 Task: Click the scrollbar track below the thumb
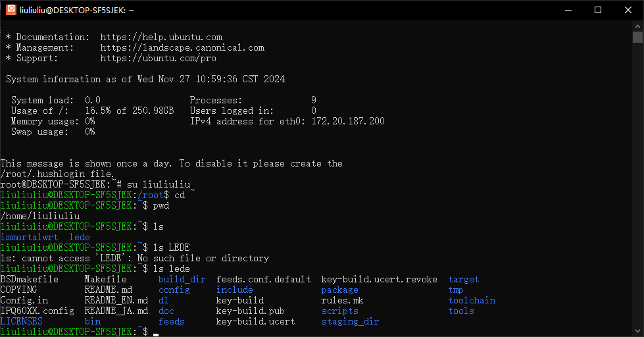(x=637, y=197)
